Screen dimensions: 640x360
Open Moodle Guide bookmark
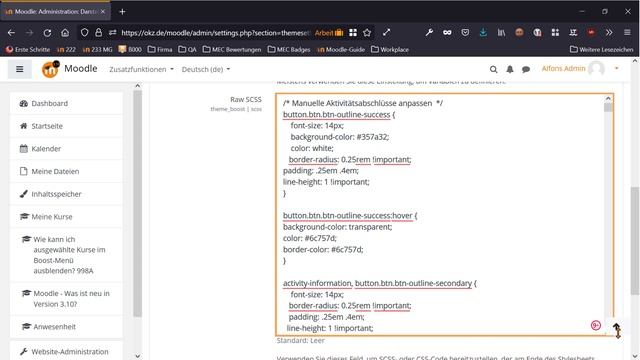click(x=340, y=49)
